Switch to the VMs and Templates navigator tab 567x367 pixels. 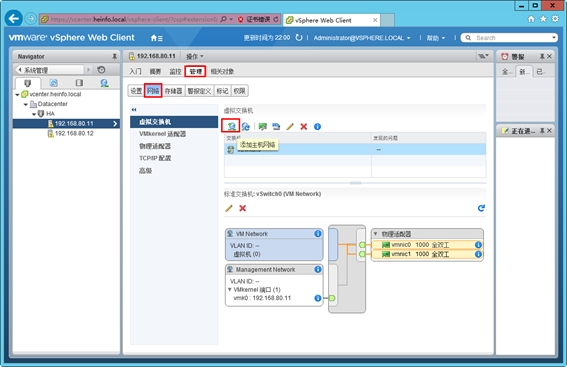click(x=53, y=83)
